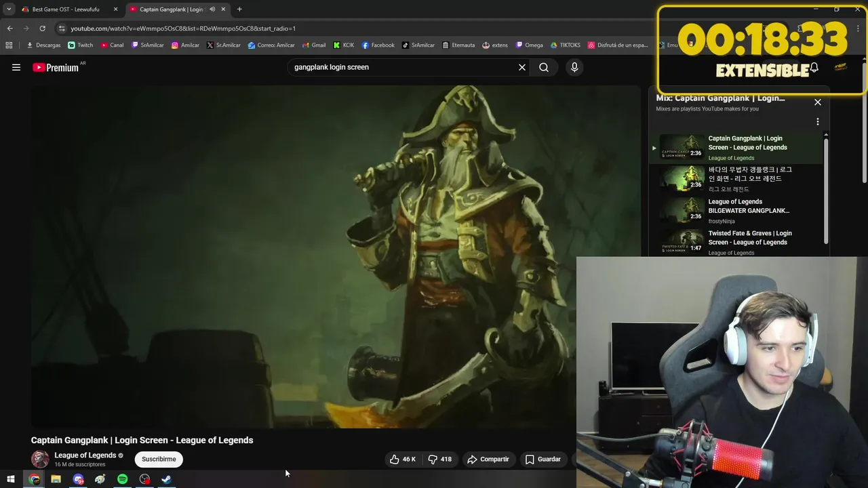868x488 pixels.
Task: Open the Twitch bookmark
Action: 81,45
